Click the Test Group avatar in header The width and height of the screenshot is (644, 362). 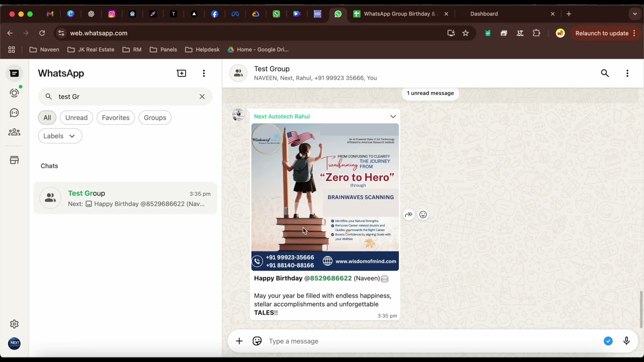click(x=238, y=73)
